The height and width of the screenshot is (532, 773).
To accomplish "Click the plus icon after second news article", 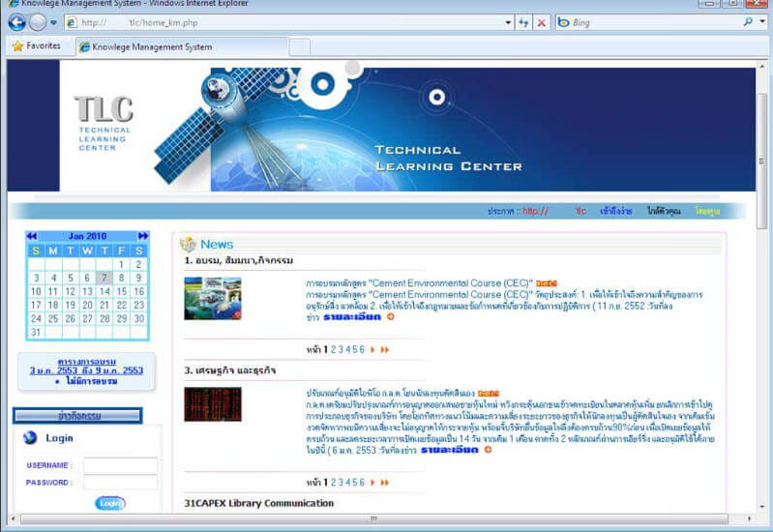I will coord(488,449).
